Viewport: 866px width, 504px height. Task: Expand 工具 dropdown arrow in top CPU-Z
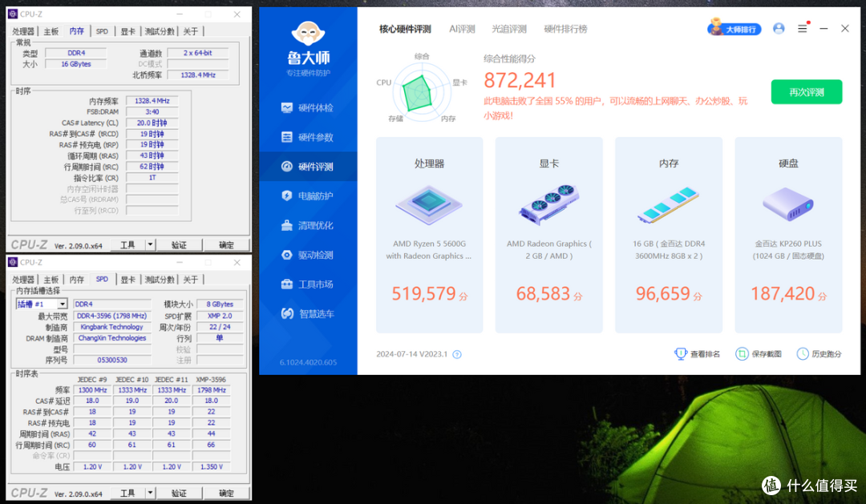click(150, 244)
